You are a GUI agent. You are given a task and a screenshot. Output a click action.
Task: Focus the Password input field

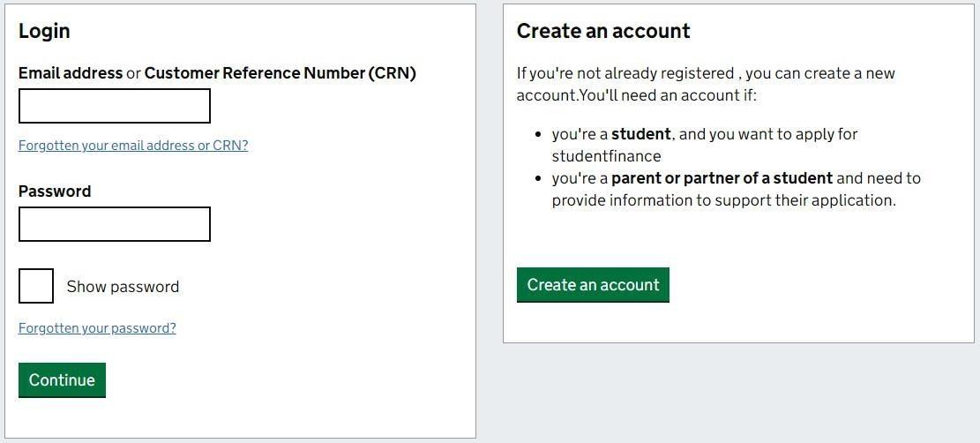[115, 224]
